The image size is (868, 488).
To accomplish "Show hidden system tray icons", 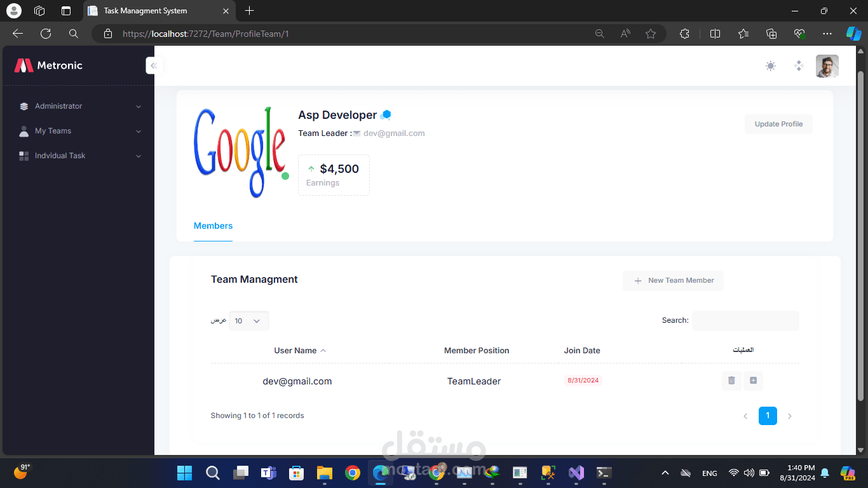I will pyautogui.click(x=665, y=473).
